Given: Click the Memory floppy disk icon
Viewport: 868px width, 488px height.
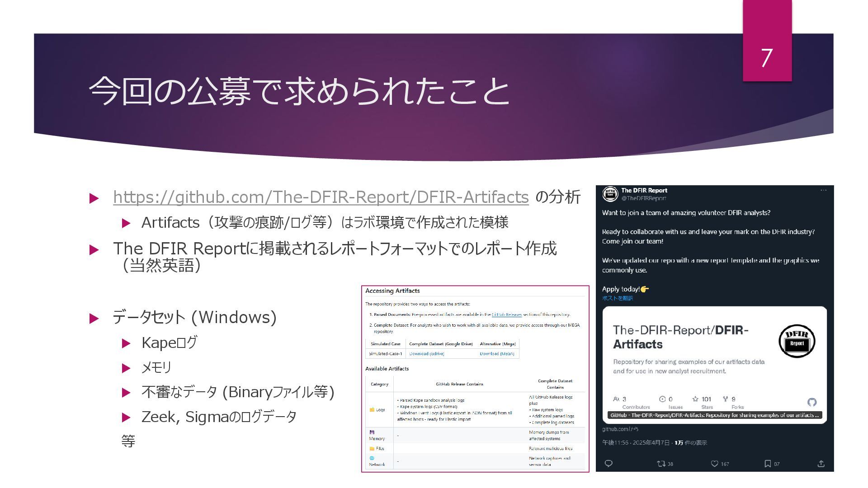Looking at the screenshot, I should tap(372, 432).
